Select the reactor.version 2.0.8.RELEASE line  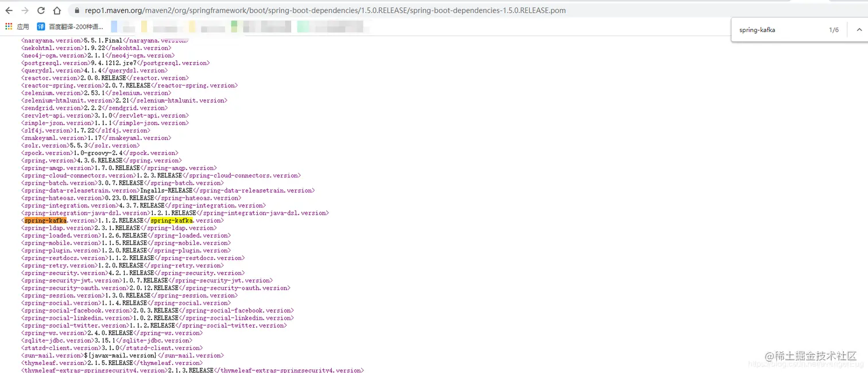(x=105, y=78)
